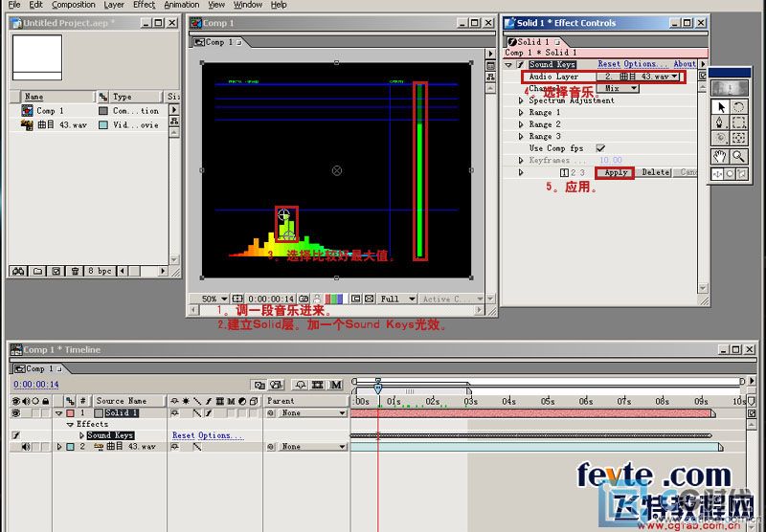Click the New Composition icon in the Project window
766x532 pixels.
click(x=56, y=271)
